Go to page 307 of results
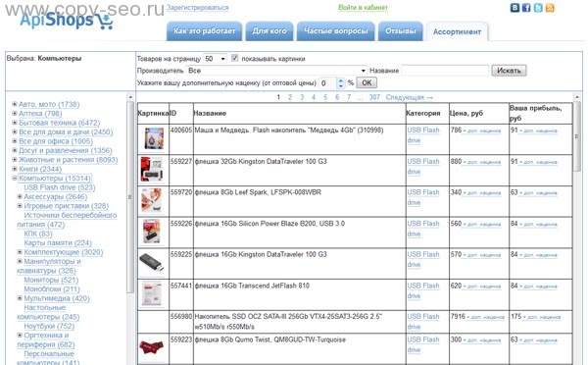588x365 pixels. coord(374,97)
